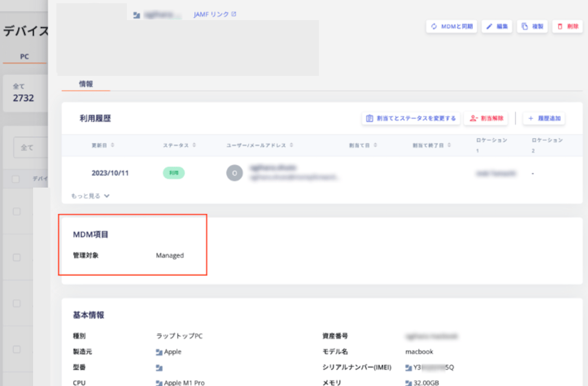Click the 基本情報 section heading

point(88,315)
